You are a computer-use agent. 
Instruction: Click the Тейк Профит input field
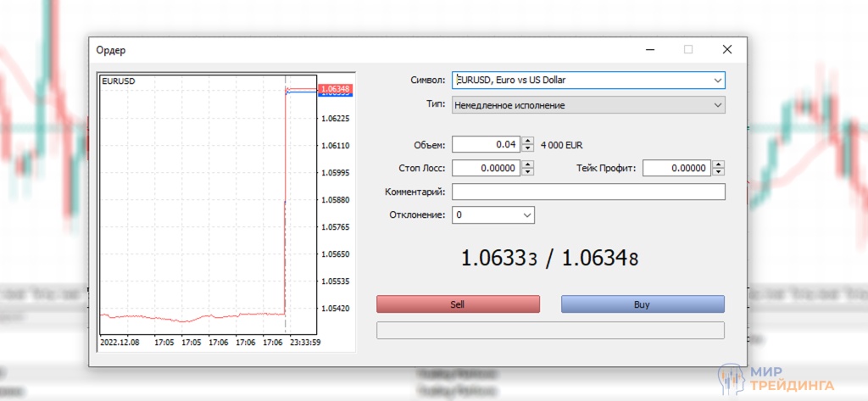(676, 169)
